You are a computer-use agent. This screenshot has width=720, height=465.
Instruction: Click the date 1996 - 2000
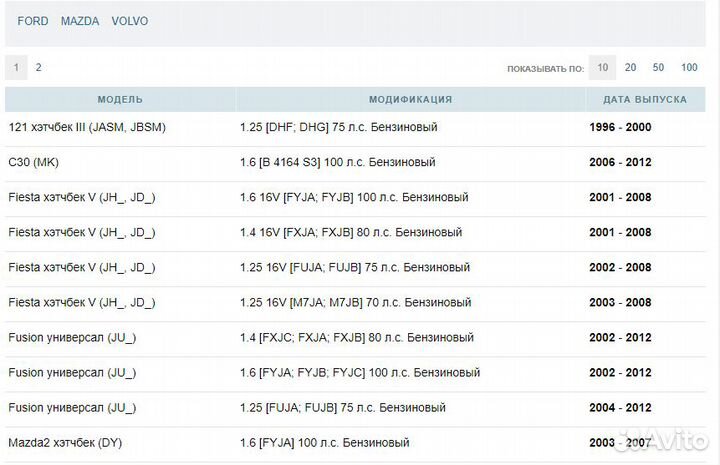pyautogui.click(x=620, y=127)
